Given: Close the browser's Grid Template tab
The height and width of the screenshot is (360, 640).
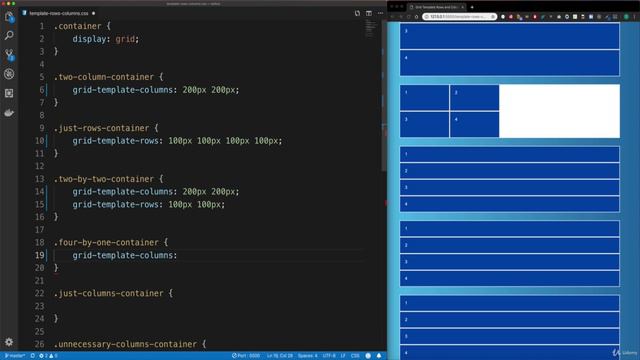Looking at the screenshot, I should pos(462,7).
